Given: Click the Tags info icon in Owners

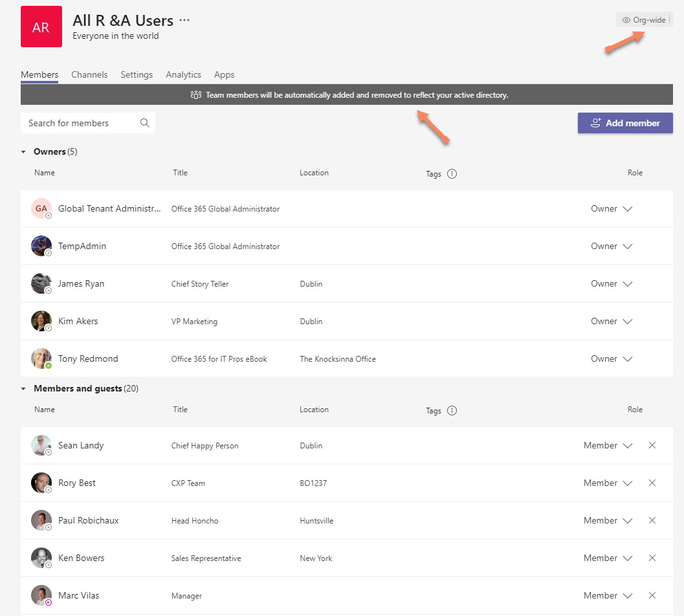Looking at the screenshot, I should (x=452, y=173).
